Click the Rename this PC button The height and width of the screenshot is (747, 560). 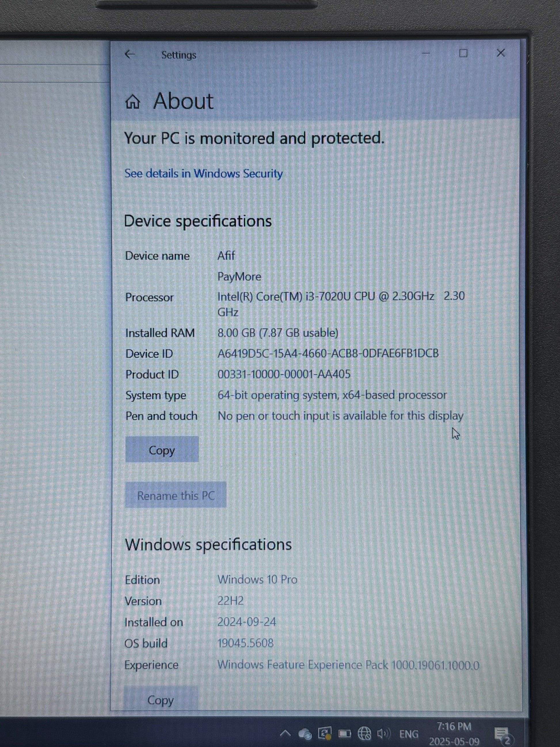point(176,495)
